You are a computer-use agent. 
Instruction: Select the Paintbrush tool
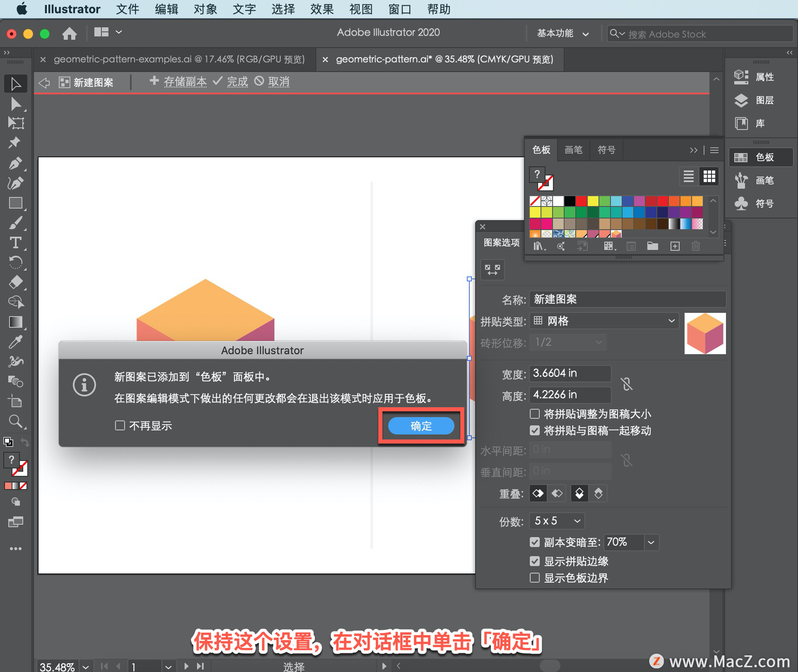pyautogui.click(x=16, y=223)
